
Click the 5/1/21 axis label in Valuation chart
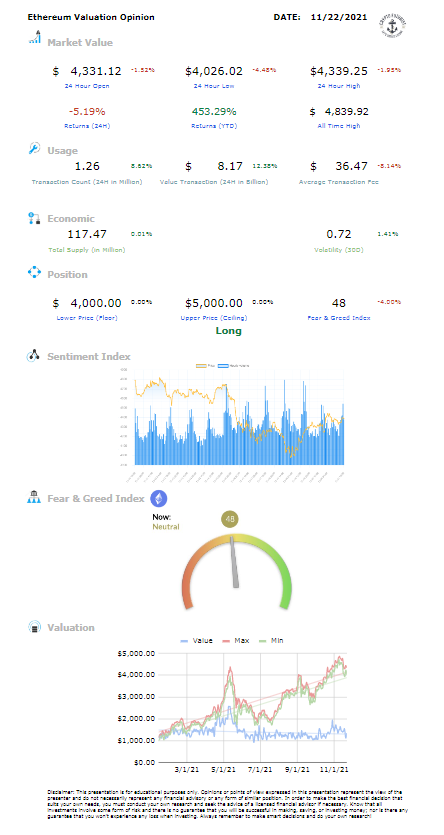pyautogui.click(x=224, y=769)
